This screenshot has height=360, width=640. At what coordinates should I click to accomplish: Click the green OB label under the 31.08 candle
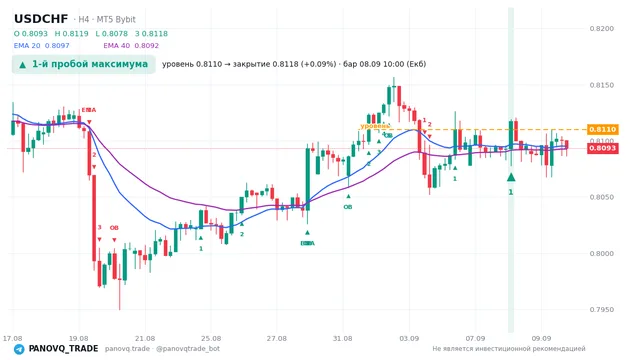pos(347,207)
